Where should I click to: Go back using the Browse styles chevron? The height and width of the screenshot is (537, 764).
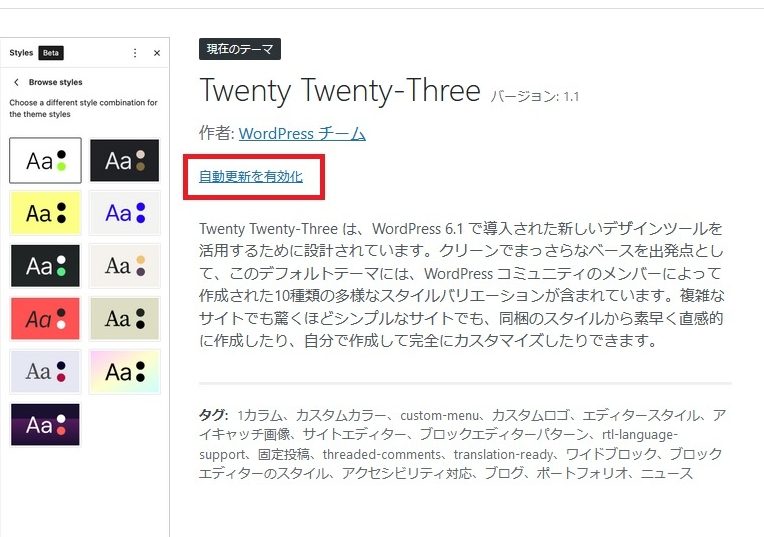coord(17,82)
